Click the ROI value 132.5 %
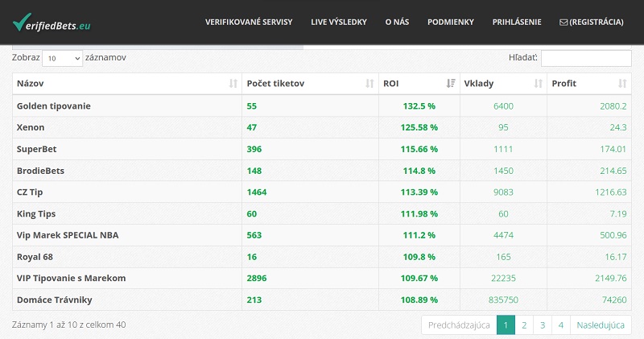 (419, 106)
